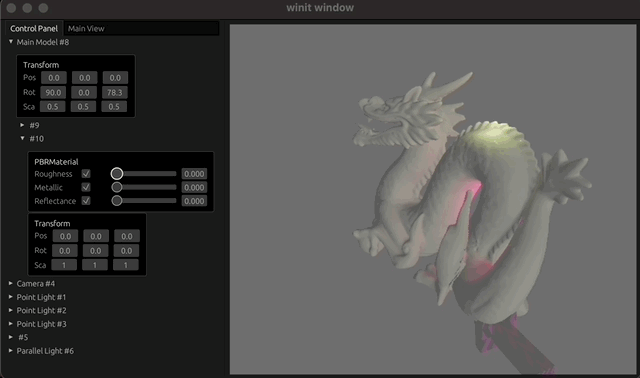Close the winit window
Screen dimensions: 640x378
tap(11, 8)
